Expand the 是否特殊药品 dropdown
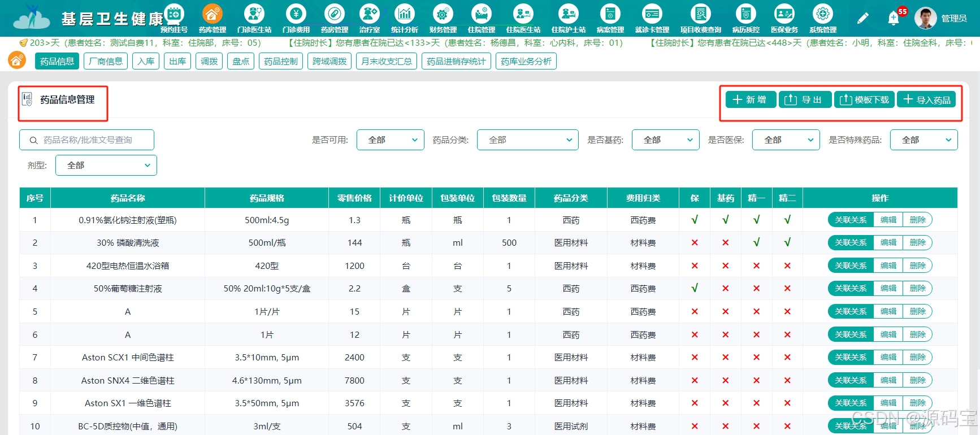This screenshot has width=980, height=435. [x=924, y=140]
